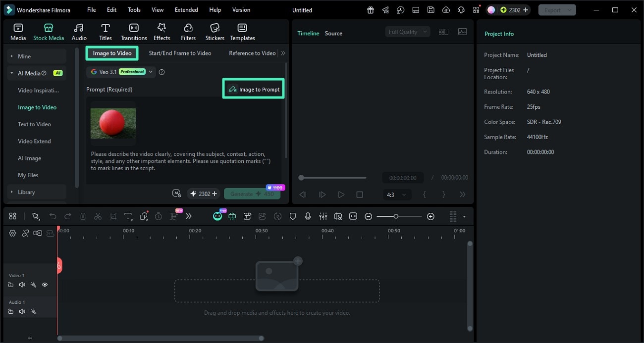Toggle Video 1 track visibility eye
644x343 pixels.
pyautogui.click(x=45, y=285)
